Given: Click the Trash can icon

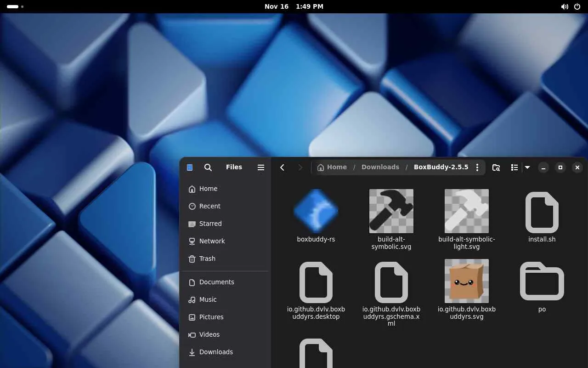Looking at the screenshot, I should click(x=192, y=259).
